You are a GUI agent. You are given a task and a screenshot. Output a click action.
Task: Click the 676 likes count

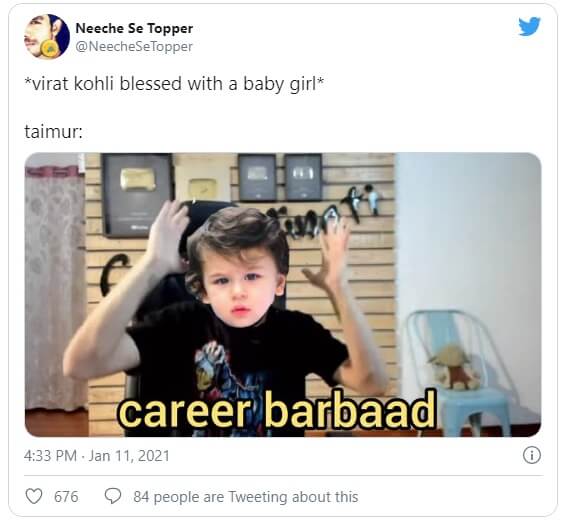point(66,497)
